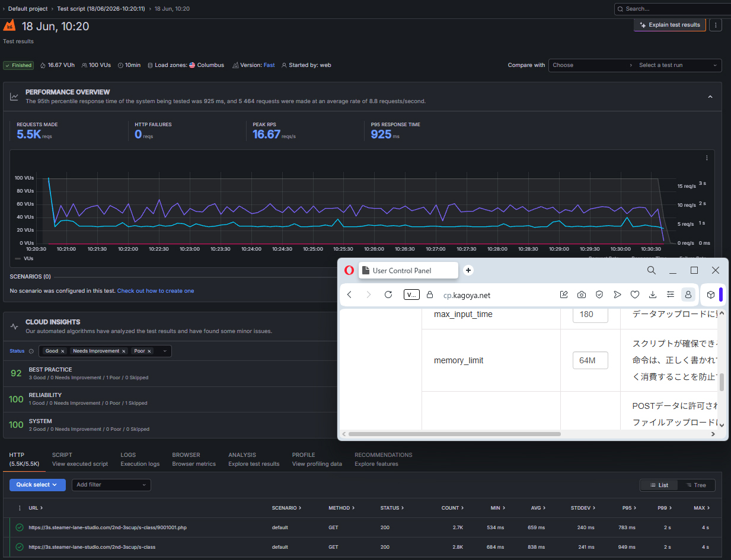731x560 pixels.
Task: Follow the Check out how to create one link
Action: pyautogui.click(x=155, y=291)
